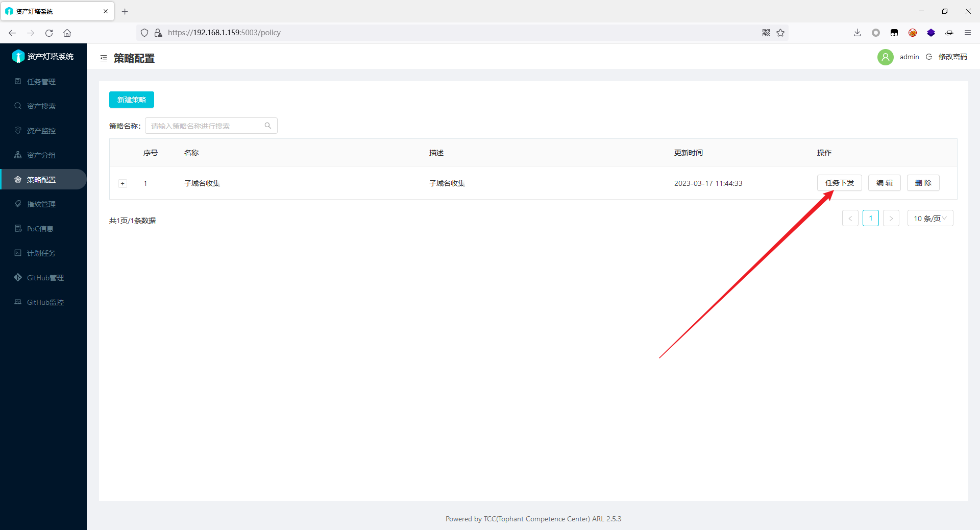Open 指纹管理 in the sidebar

pos(43,204)
